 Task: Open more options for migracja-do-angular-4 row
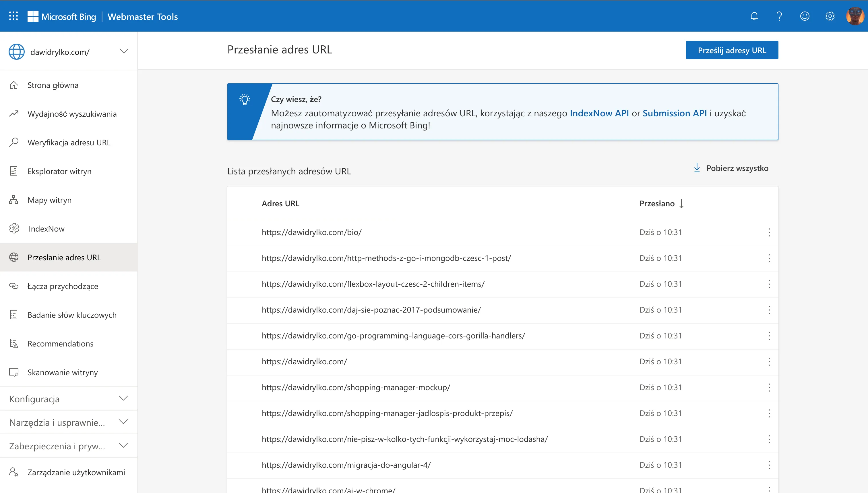click(769, 465)
